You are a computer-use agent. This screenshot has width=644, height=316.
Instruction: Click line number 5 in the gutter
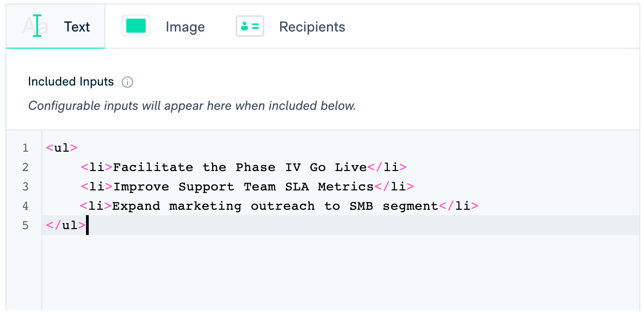tap(25, 226)
